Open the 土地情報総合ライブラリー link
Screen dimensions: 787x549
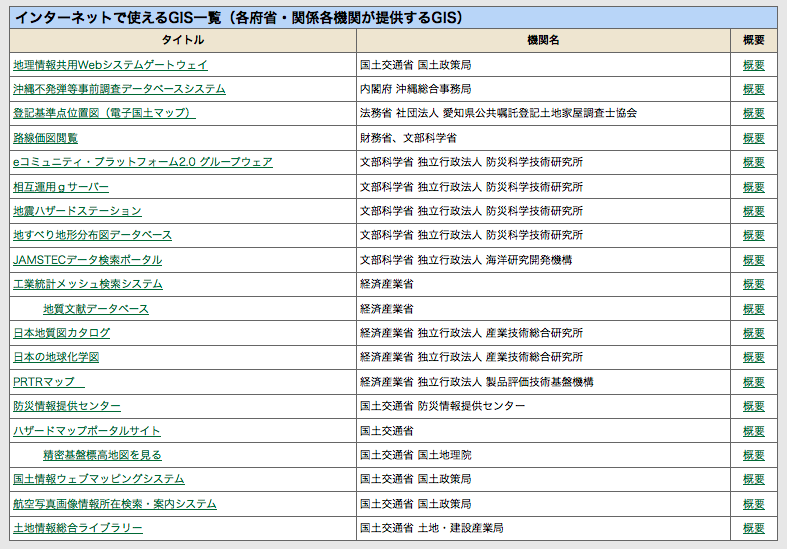78,528
